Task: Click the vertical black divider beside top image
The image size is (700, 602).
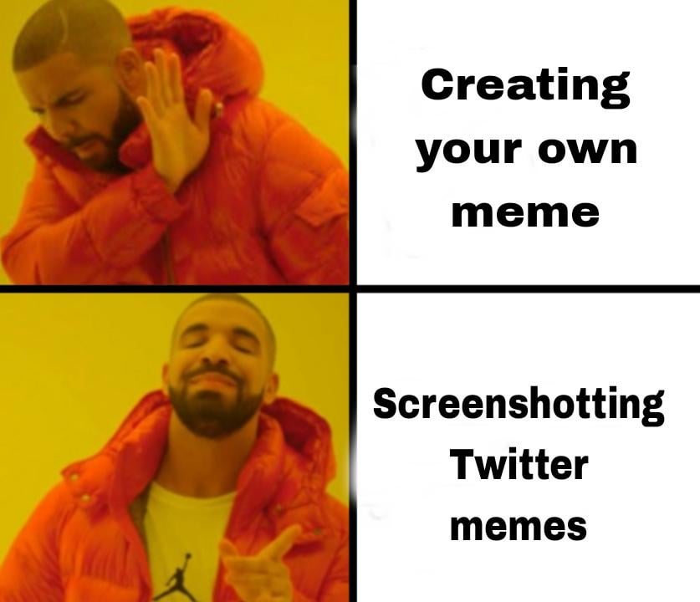Action: (353, 142)
